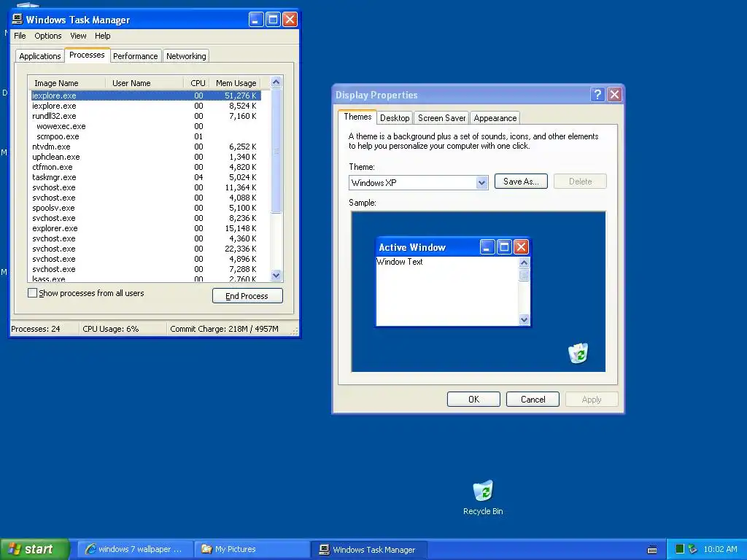
Task: Toggle Show processes from all users
Action: click(32, 293)
